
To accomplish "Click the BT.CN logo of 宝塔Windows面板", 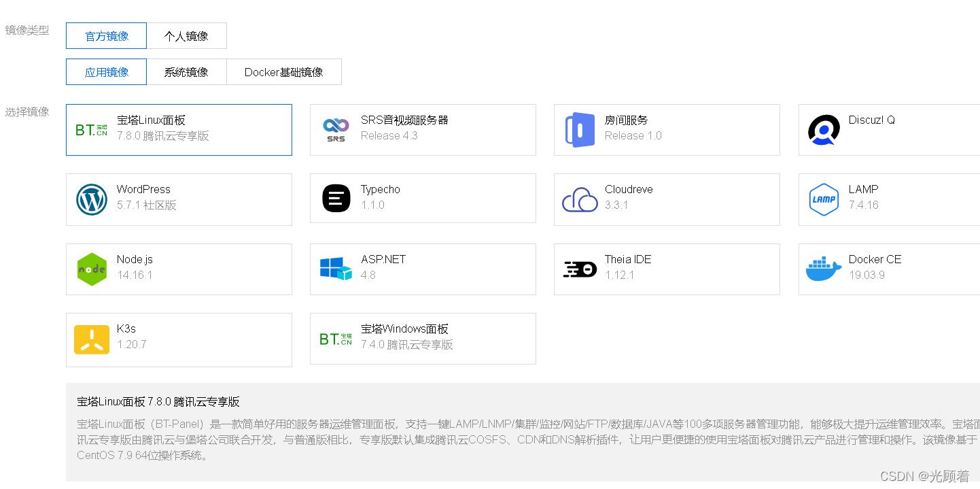I will 336,339.
